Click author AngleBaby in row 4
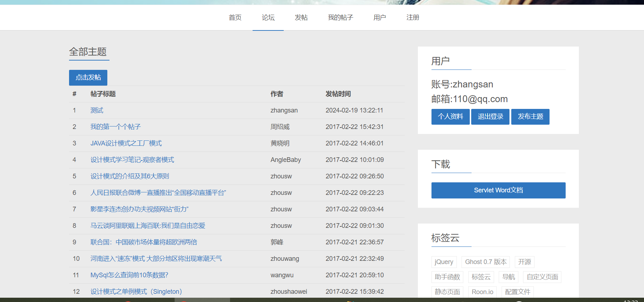 286,160
